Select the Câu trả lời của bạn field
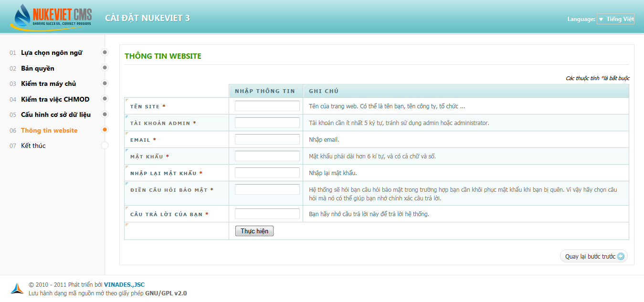Image resolution: width=644 pixels, height=302 pixels. [267, 214]
